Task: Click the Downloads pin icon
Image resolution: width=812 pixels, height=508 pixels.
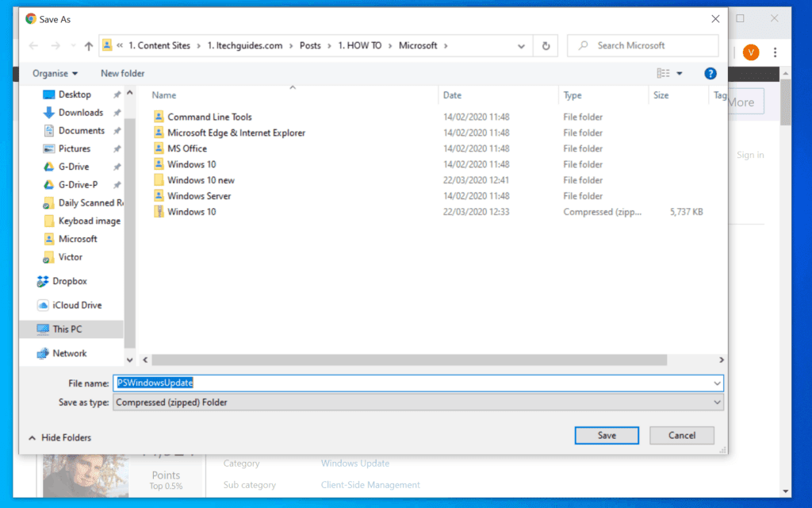Action: coord(117,113)
